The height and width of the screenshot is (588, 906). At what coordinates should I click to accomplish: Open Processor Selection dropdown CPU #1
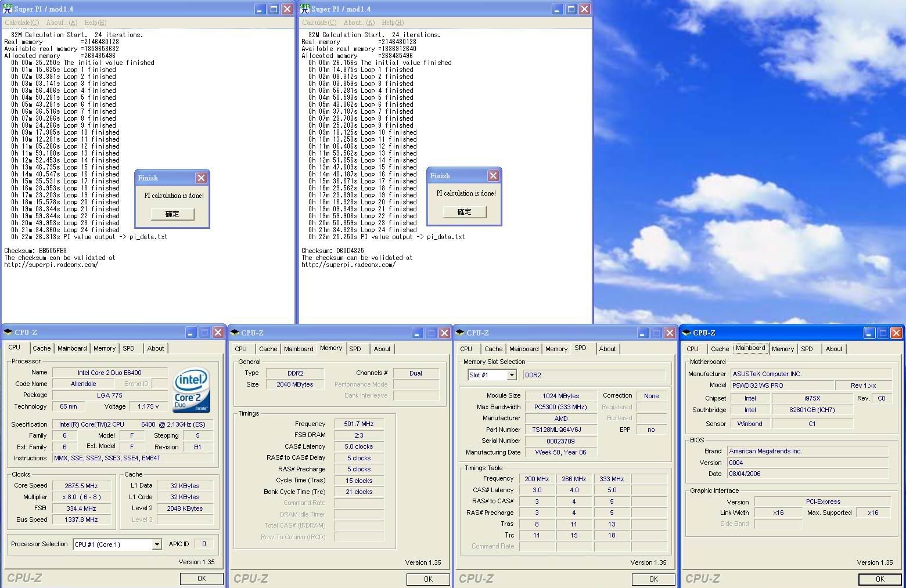pos(156,544)
